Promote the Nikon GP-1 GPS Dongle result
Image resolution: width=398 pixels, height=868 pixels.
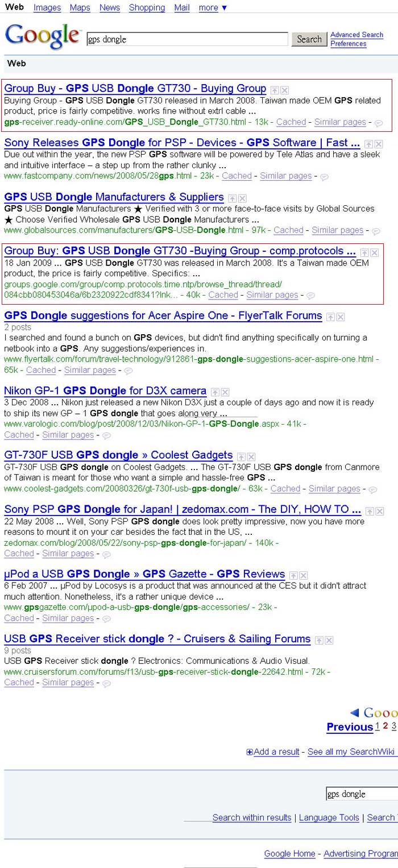click(x=215, y=392)
